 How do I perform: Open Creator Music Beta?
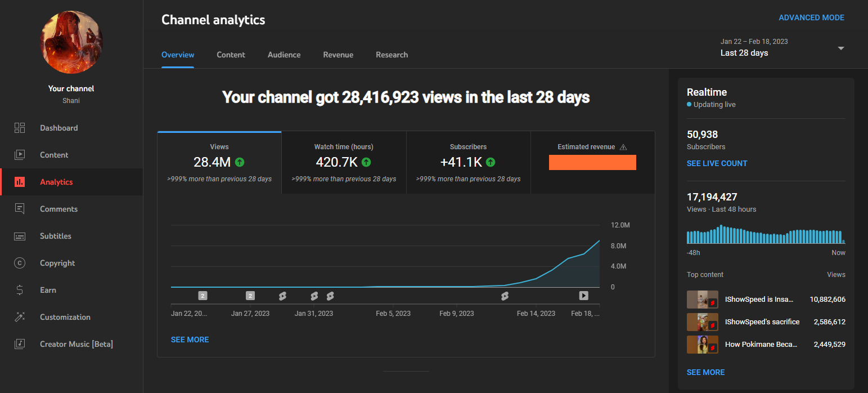[76, 344]
